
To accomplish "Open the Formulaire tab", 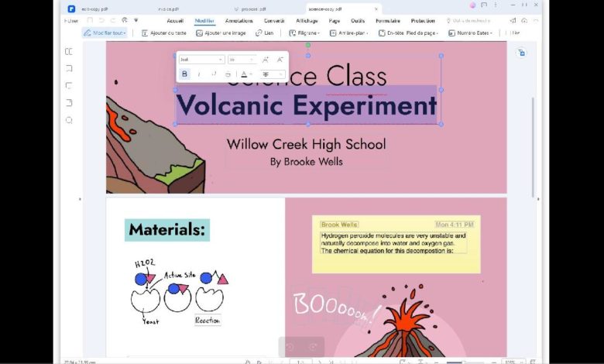I will click(388, 21).
